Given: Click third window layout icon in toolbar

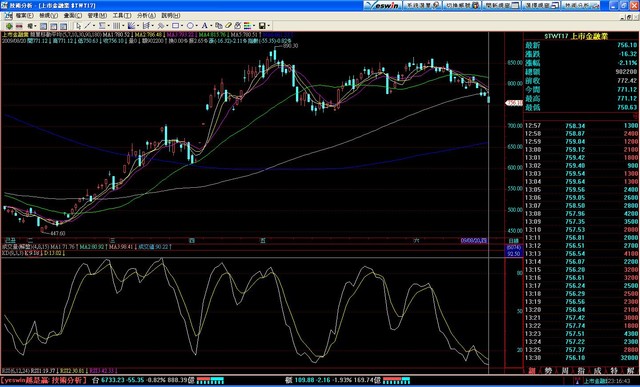Looking at the screenshot, I should click(x=63, y=26).
